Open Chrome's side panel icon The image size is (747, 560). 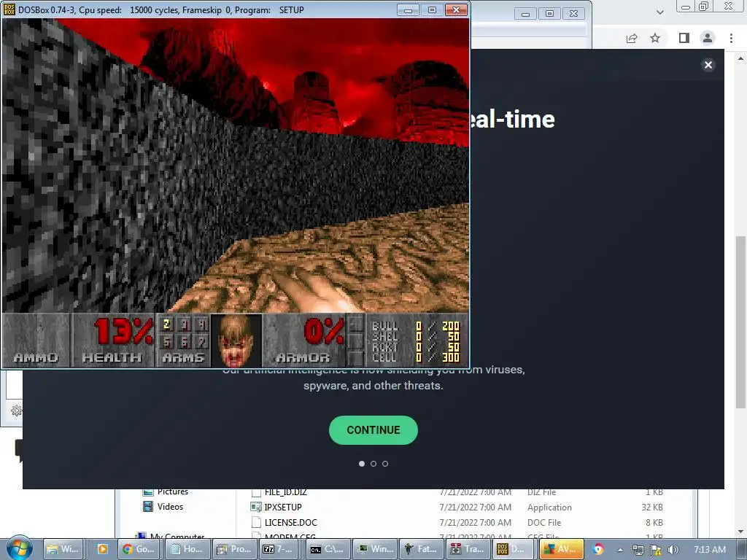[x=684, y=38]
